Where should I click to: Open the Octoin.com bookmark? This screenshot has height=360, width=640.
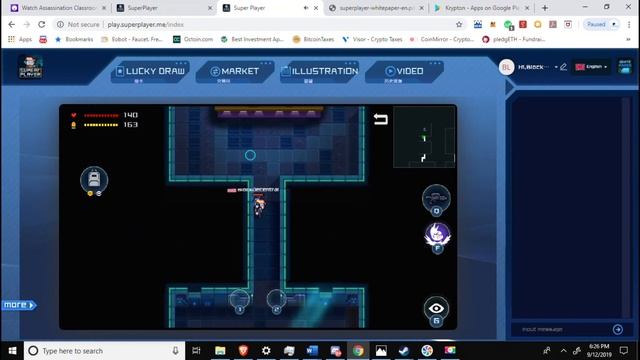pyautogui.click(x=193, y=39)
